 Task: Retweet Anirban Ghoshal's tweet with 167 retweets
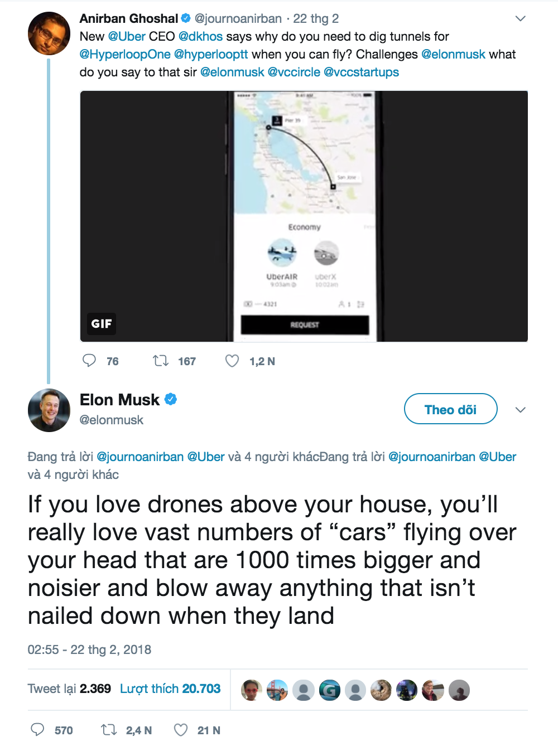(161, 361)
